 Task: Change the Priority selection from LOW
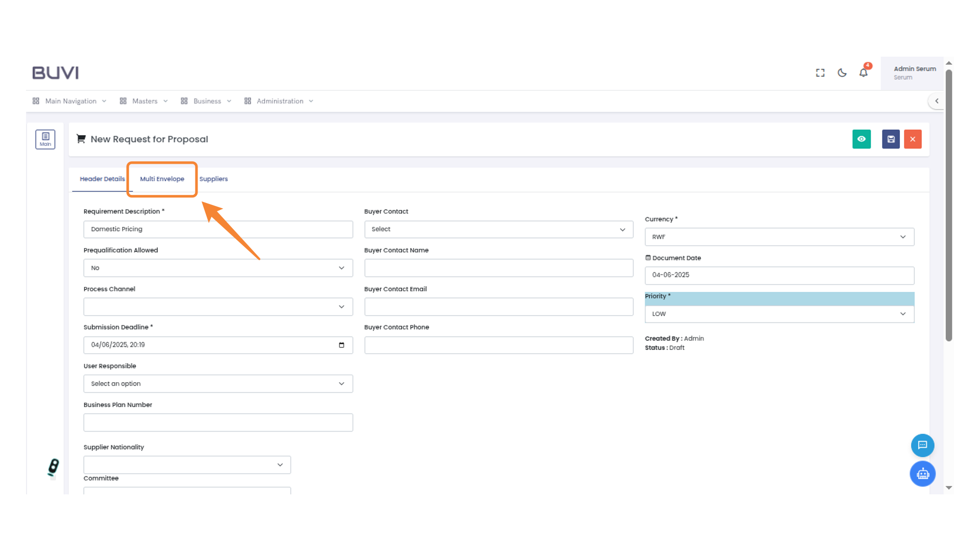pyautogui.click(x=779, y=314)
